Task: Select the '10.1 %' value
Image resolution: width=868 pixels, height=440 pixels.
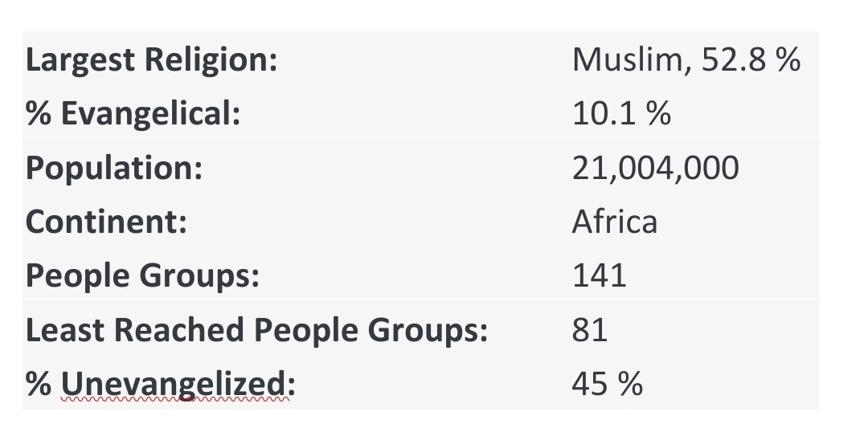Action: click(621, 113)
